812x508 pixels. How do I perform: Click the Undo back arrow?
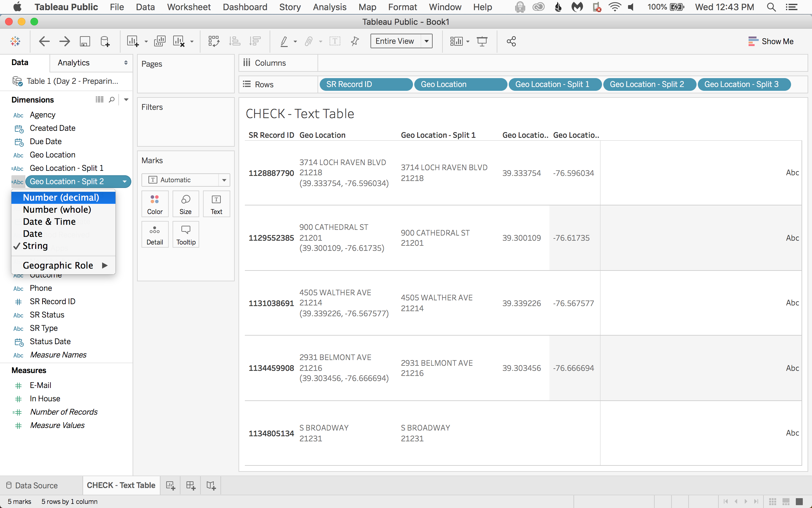pyautogui.click(x=44, y=41)
